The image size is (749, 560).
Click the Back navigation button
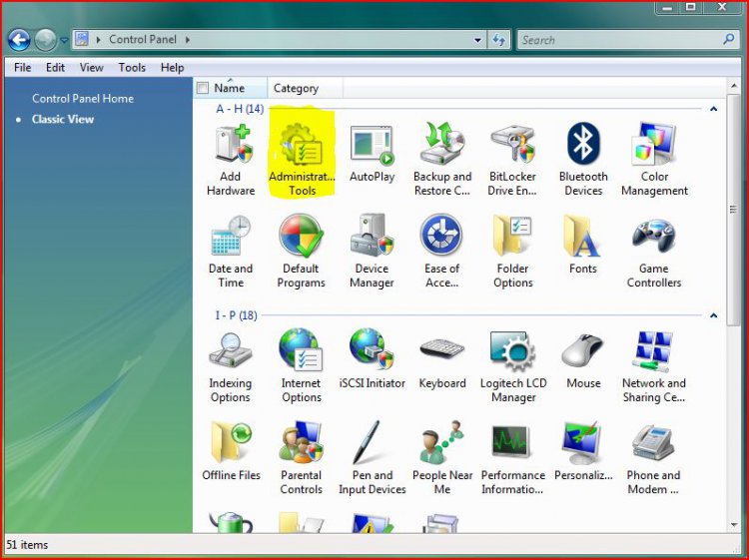20,40
